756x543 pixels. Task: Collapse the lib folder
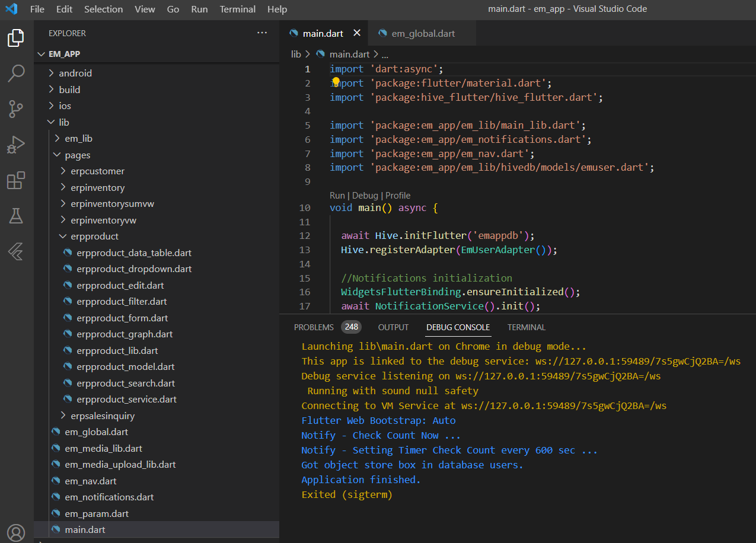tap(52, 122)
